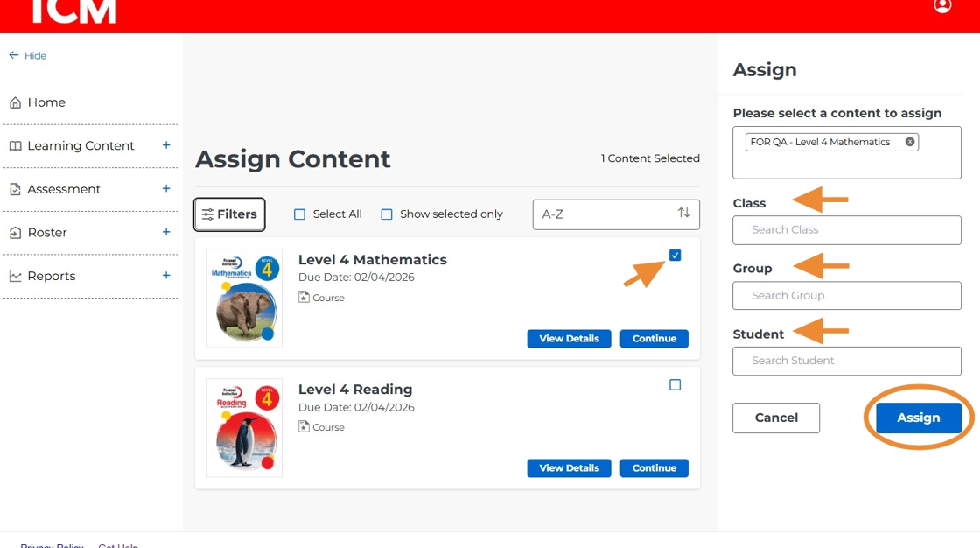Open the user profile icon top right
The height and width of the screenshot is (548, 980).
(942, 6)
